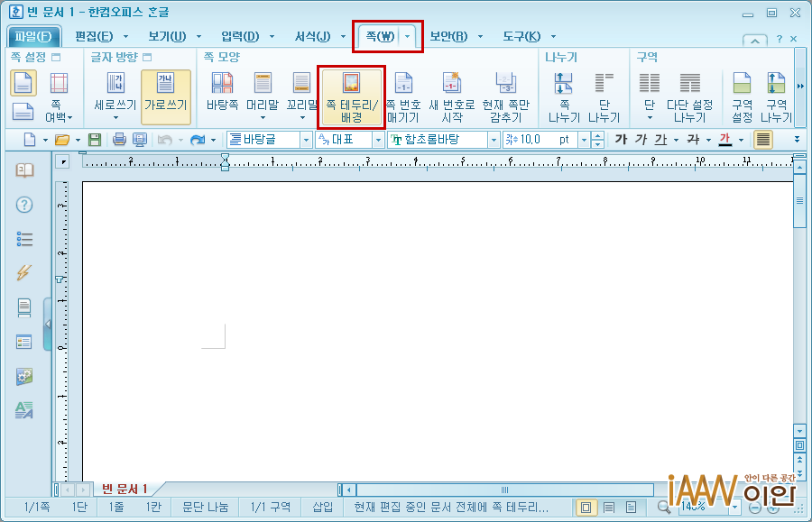This screenshot has height=522, width=812.
Task: Click the horizontal scrollbar thumb
Action: point(505,490)
